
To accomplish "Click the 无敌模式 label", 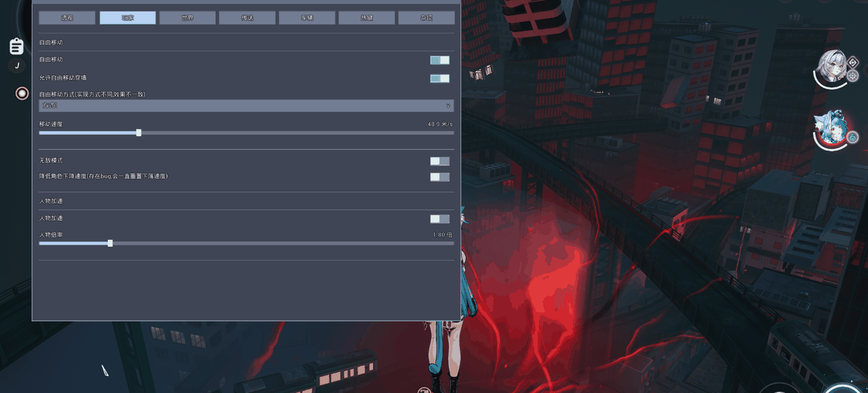I will click(51, 161).
